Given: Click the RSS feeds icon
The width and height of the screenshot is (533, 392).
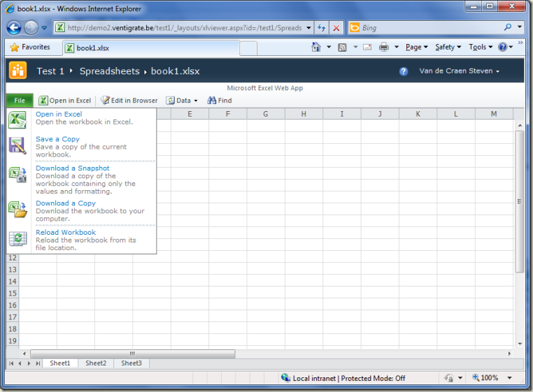Looking at the screenshot, I should 342,48.
